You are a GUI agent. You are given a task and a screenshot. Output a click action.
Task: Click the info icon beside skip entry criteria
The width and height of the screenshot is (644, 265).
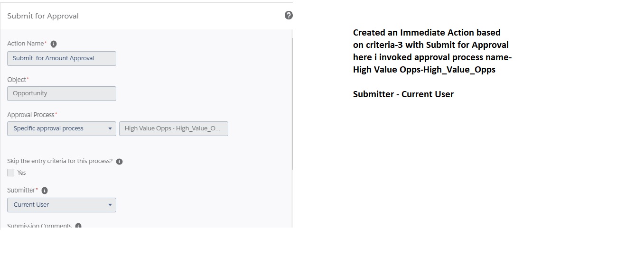pyautogui.click(x=119, y=162)
